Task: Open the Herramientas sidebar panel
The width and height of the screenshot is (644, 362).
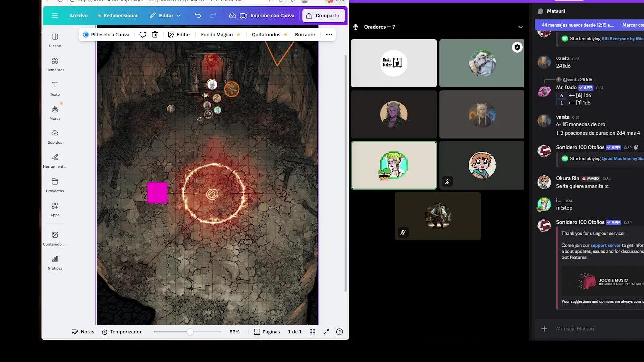Action: click(x=55, y=161)
